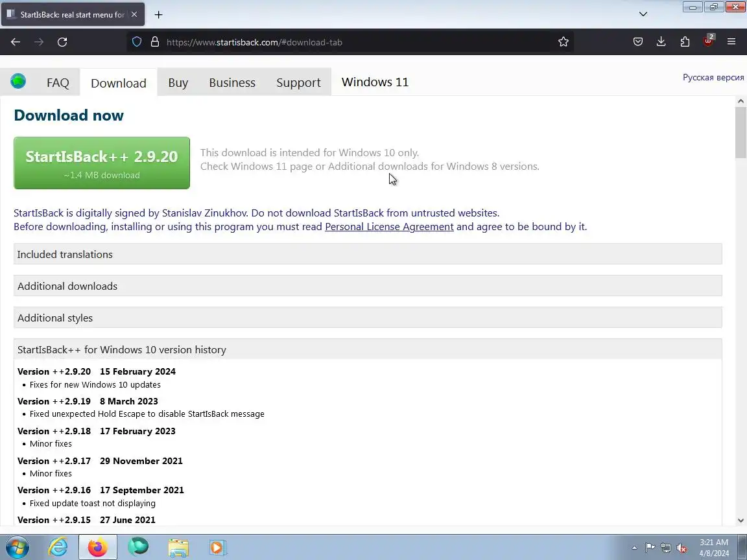
Task: Click 'Fixes for new Windows 10 updates' text
Action: 95,385
